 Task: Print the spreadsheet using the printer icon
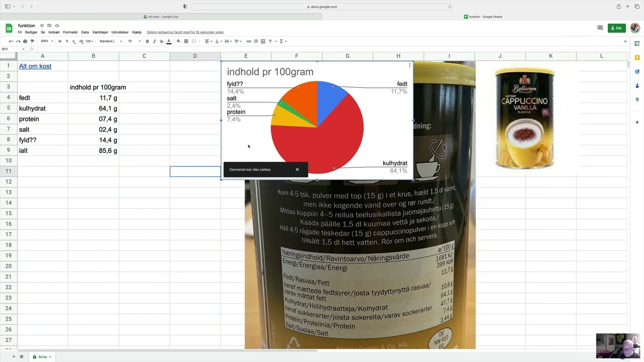click(x=25, y=41)
